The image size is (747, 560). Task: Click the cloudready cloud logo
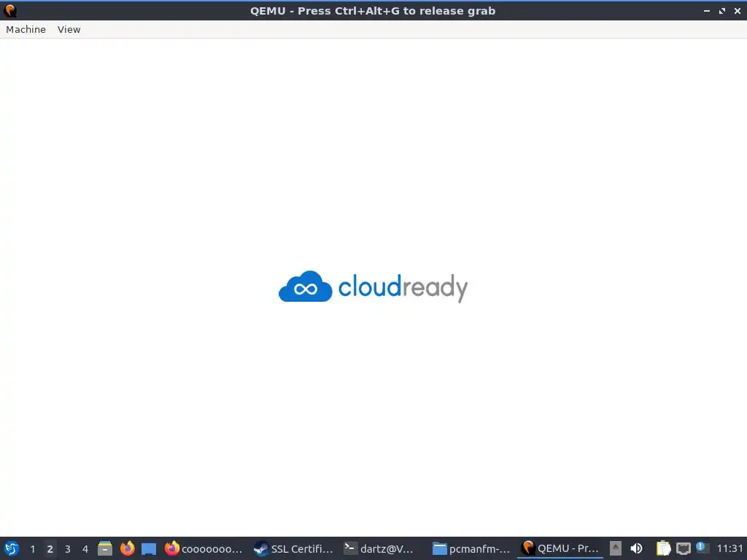pos(306,287)
